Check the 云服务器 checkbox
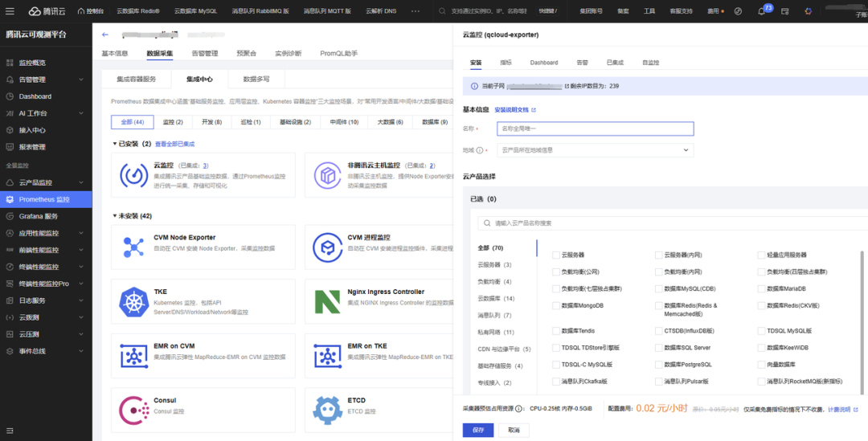 [x=556, y=255]
